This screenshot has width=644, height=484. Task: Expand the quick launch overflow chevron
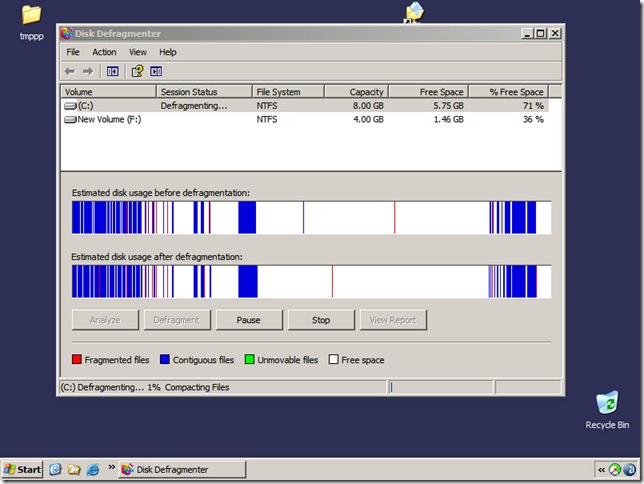tap(111, 467)
